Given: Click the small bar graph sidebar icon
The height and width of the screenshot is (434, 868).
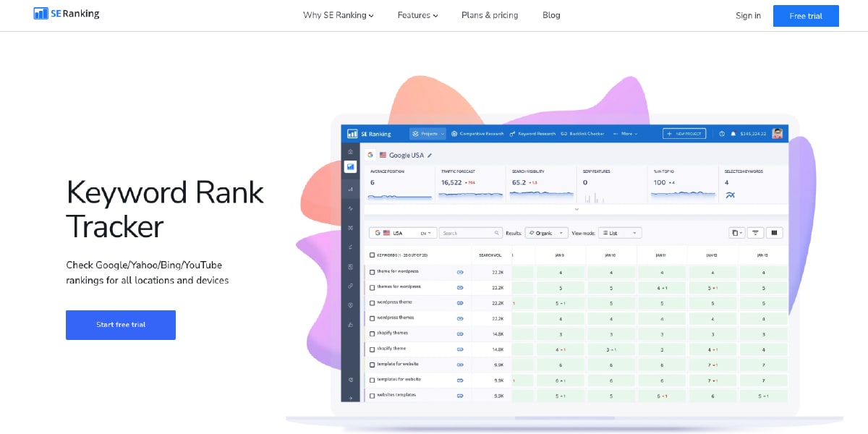Looking at the screenshot, I should (x=350, y=190).
